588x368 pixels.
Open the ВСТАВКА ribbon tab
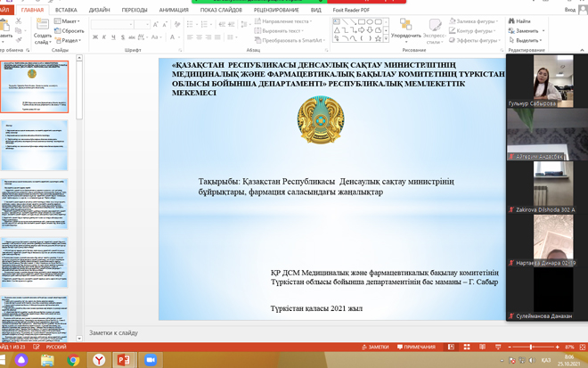tap(66, 10)
